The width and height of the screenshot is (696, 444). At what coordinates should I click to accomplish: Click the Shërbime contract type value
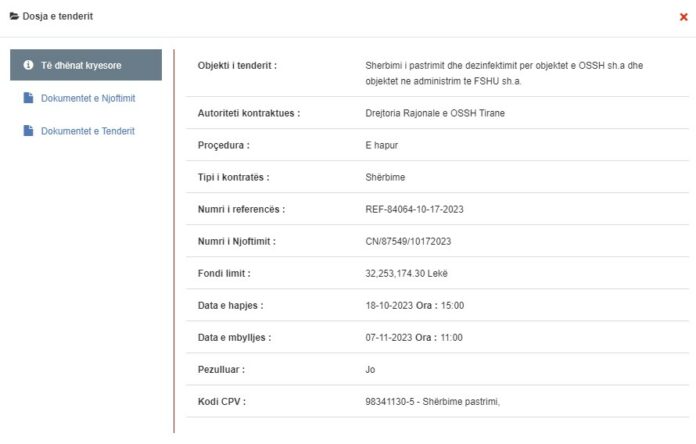pyautogui.click(x=387, y=177)
